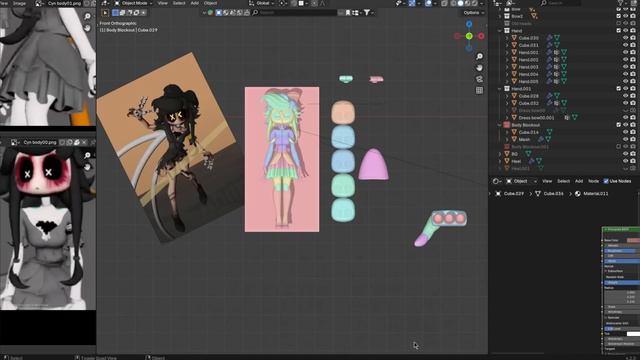Click the red X axis gizmo ball
This screenshot has height=360, width=640.
tap(481, 36)
